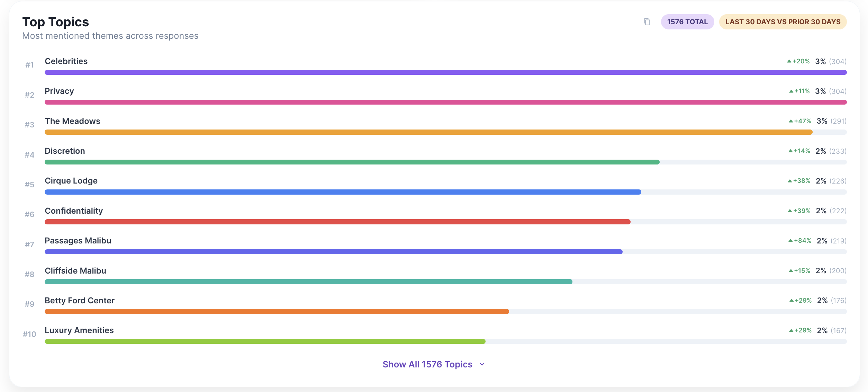Viewport: 868px width, 392px height.
Task: Click the chevron next to Show All Topics
Action: pos(482,364)
